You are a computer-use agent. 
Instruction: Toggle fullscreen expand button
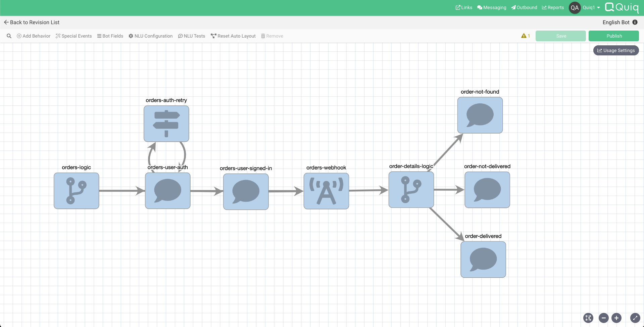point(635,318)
